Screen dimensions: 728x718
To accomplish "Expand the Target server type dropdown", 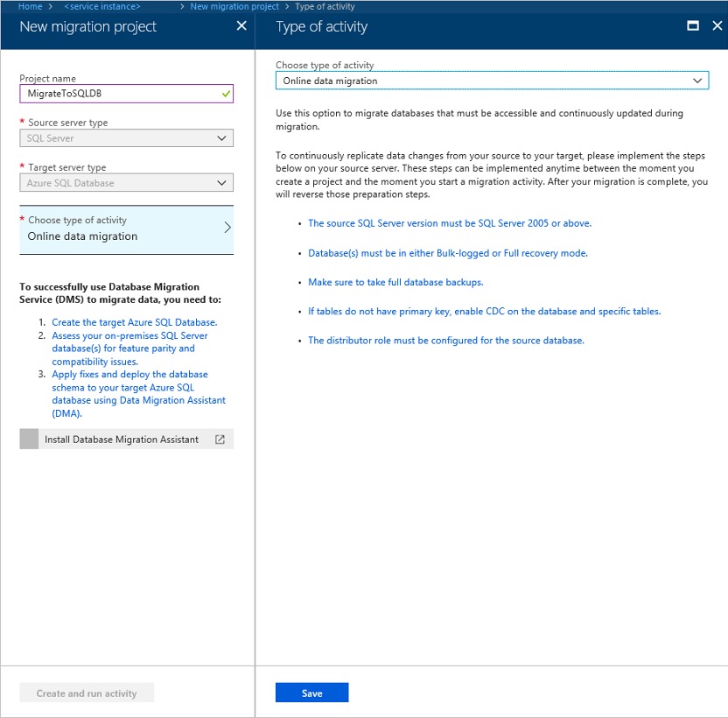I will tap(126, 183).
